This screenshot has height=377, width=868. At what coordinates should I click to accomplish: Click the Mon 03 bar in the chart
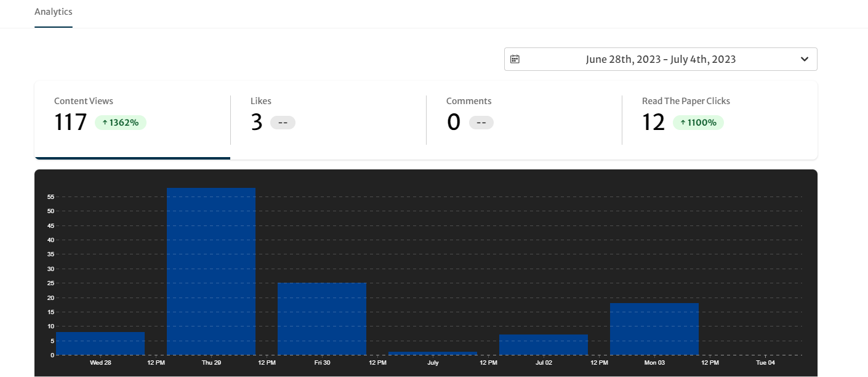tap(654, 330)
